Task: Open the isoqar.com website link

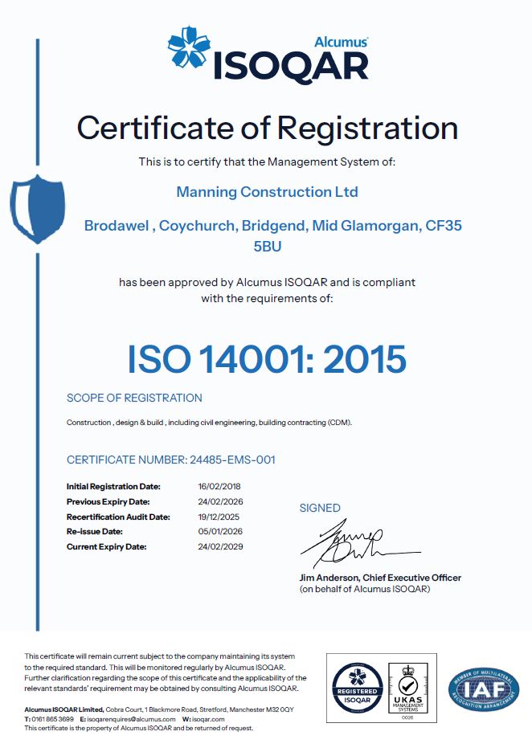Action: (x=208, y=719)
